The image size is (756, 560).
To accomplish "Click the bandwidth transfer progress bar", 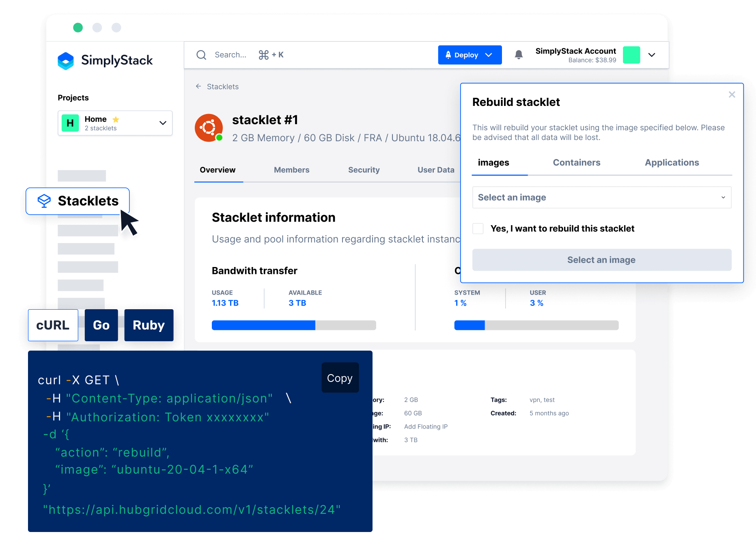I will 294,325.
